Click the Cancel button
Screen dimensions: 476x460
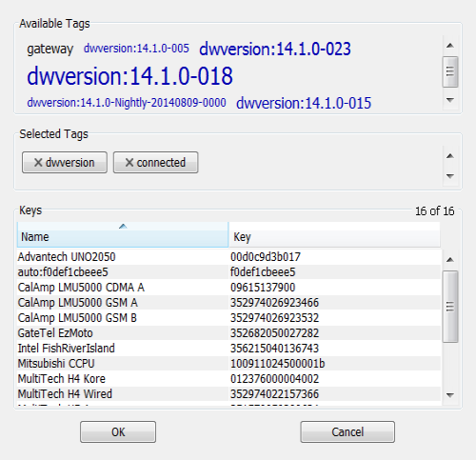pos(347,431)
